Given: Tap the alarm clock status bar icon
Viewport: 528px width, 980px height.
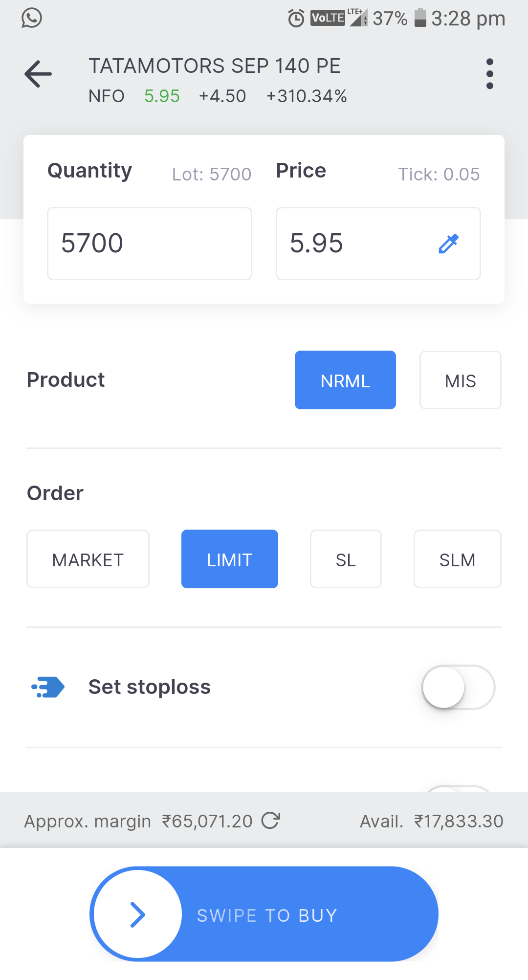Looking at the screenshot, I should 297,18.
